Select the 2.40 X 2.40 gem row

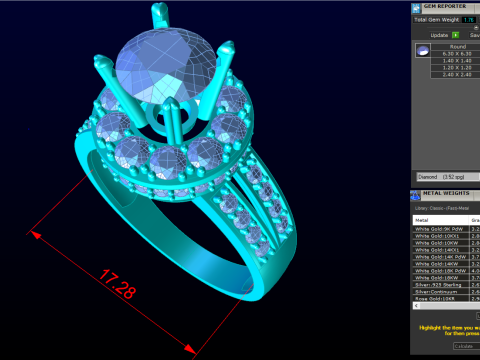[456, 75]
